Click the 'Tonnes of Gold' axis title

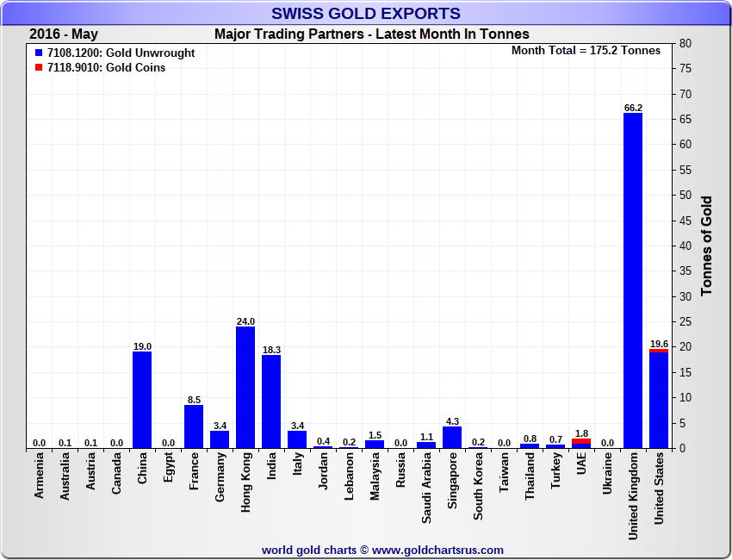pos(706,246)
